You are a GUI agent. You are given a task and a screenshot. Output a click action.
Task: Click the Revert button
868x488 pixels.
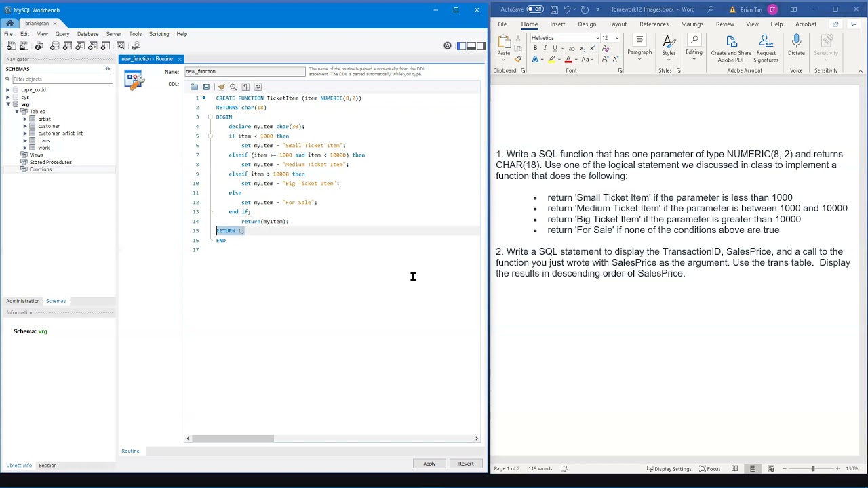click(466, 464)
